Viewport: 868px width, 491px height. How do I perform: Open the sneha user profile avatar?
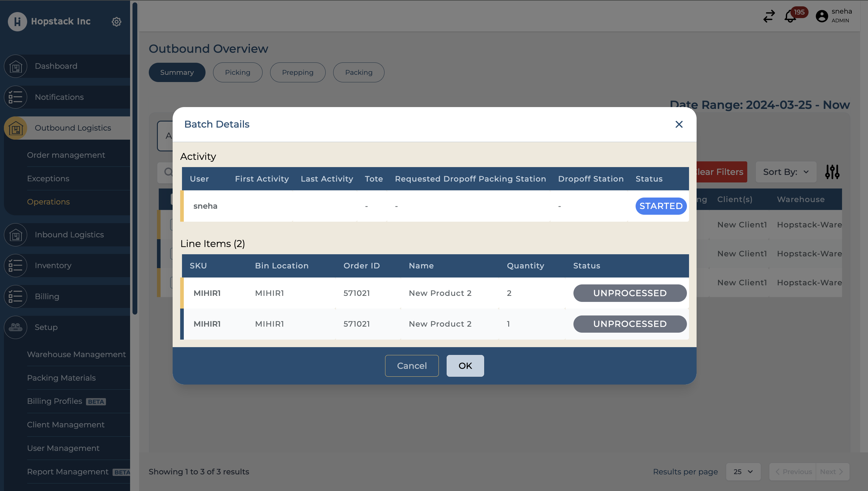tap(822, 16)
